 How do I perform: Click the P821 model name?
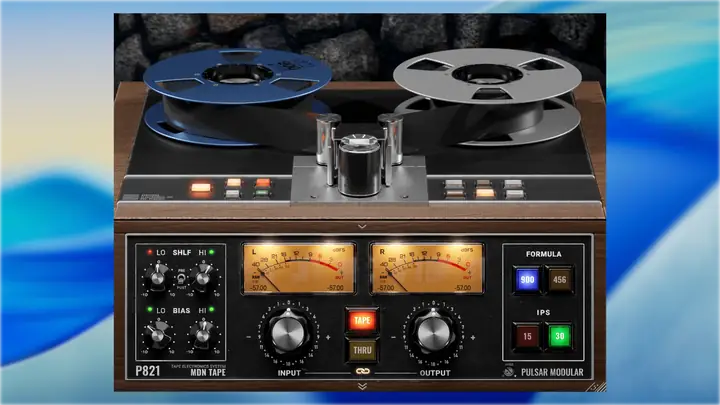(x=147, y=371)
